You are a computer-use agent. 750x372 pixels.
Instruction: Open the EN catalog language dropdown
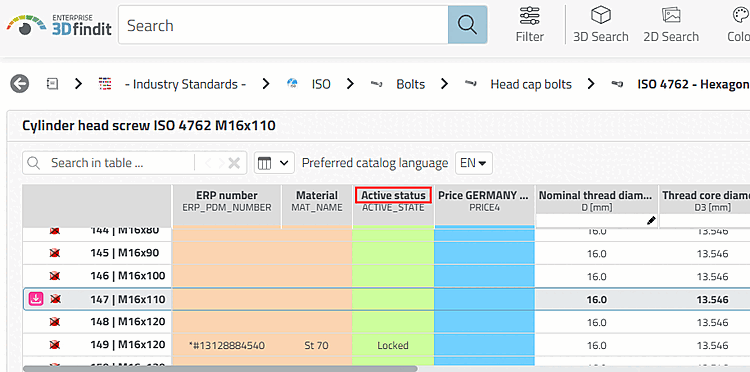[x=474, y=163]
